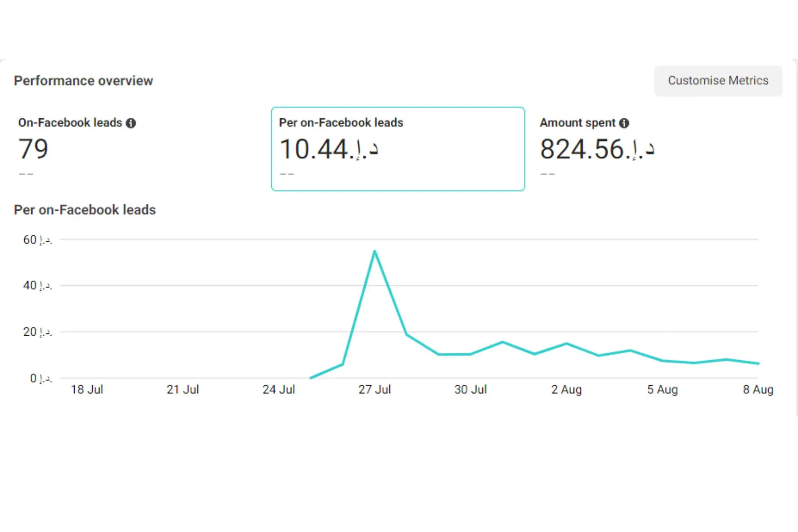Image resolution: width=798 pixels, height=532 pixels.
Task: Click the line end point at 8 Aug
Action: 758,363
